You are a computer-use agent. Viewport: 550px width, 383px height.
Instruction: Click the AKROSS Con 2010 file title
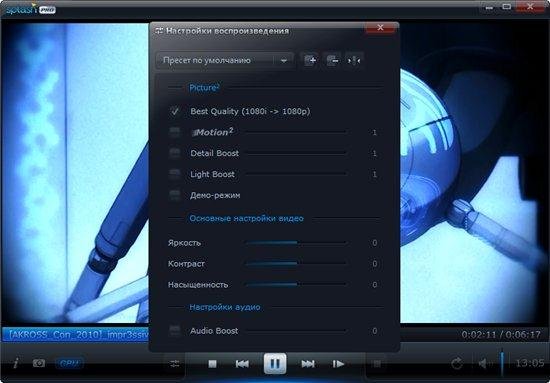pyautogui.click(x=76, y=335)
